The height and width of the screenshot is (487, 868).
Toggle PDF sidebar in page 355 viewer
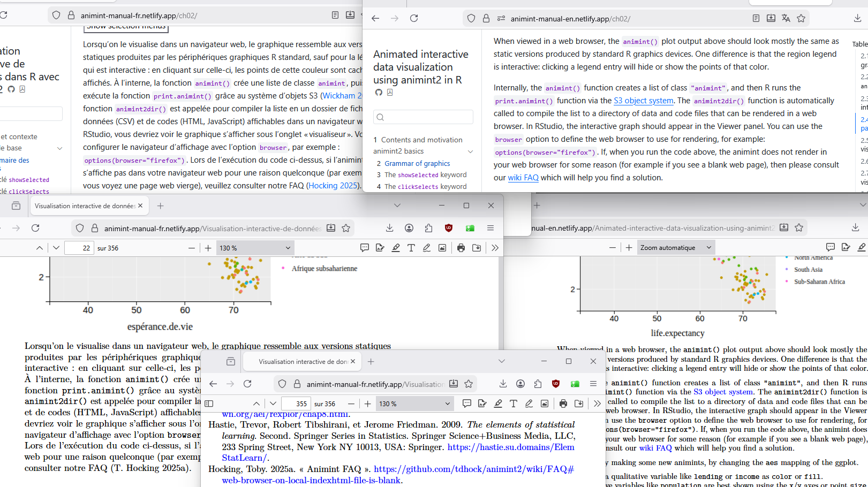(209, 404)
